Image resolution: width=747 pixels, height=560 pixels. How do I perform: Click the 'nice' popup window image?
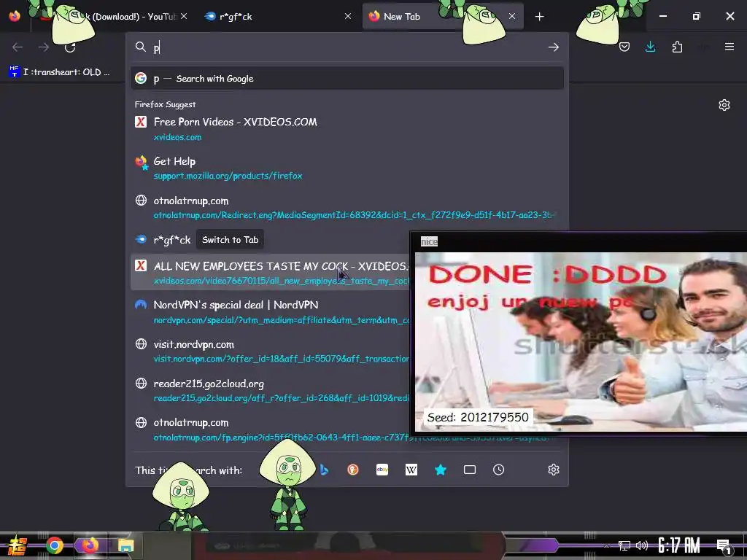(581, 342)
